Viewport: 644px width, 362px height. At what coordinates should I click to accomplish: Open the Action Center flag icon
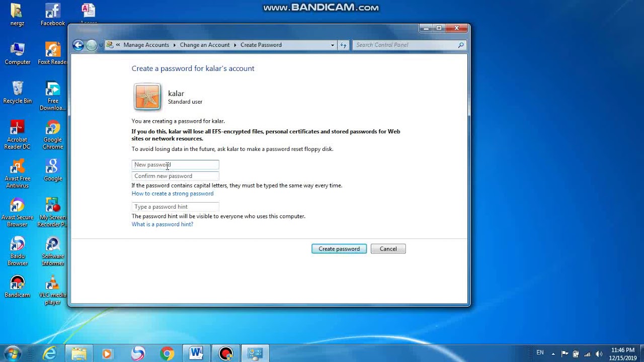coord(565,353)
